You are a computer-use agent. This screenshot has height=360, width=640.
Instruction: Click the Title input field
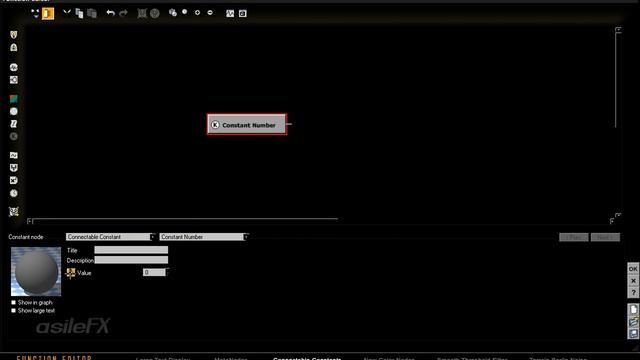[131, 250]
